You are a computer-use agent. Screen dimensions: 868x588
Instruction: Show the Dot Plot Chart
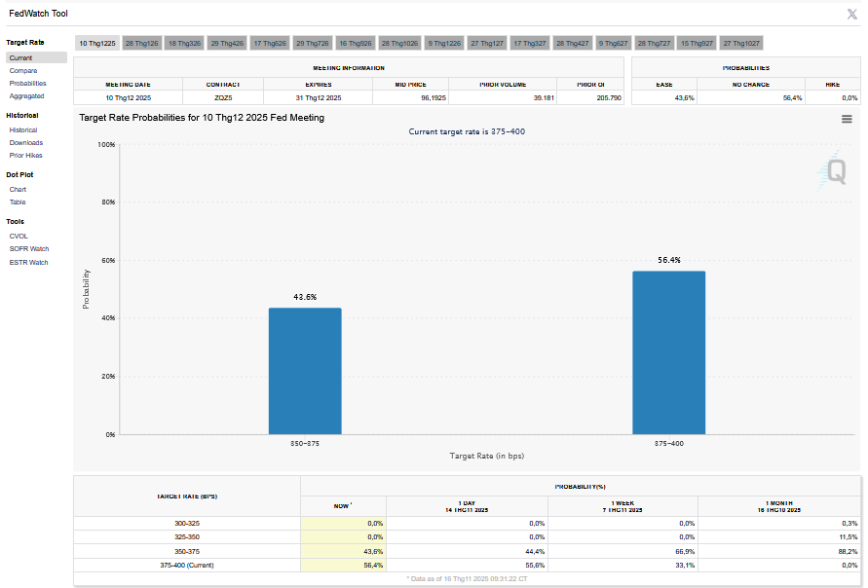(x=18, y=189)
